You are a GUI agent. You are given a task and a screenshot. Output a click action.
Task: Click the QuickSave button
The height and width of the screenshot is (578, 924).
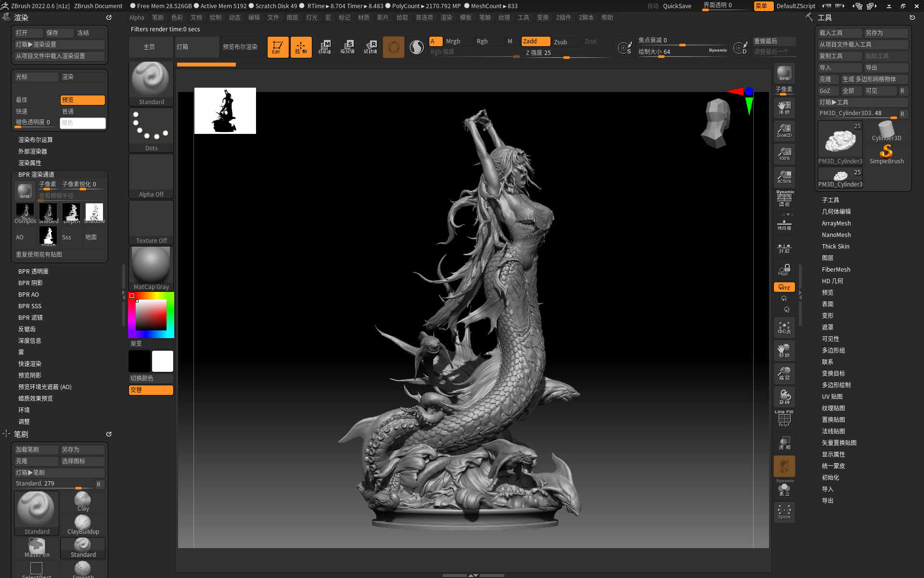(x=677, y=6)
